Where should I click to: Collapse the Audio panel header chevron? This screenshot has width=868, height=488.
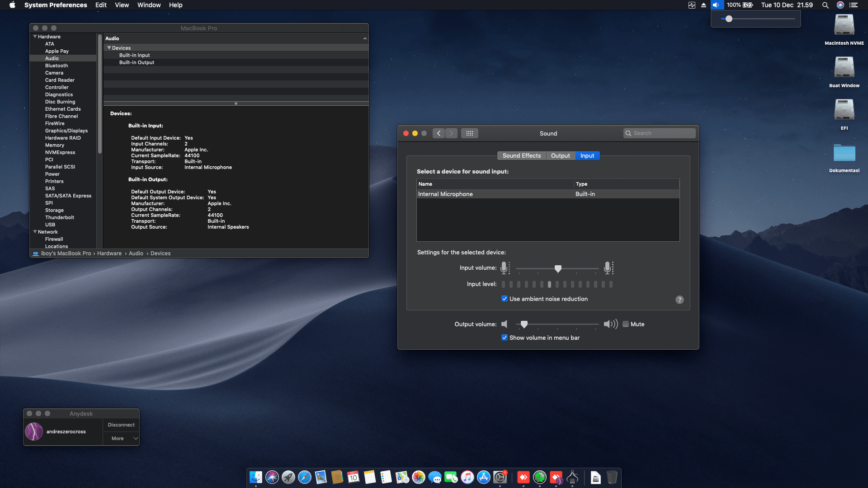365,38
